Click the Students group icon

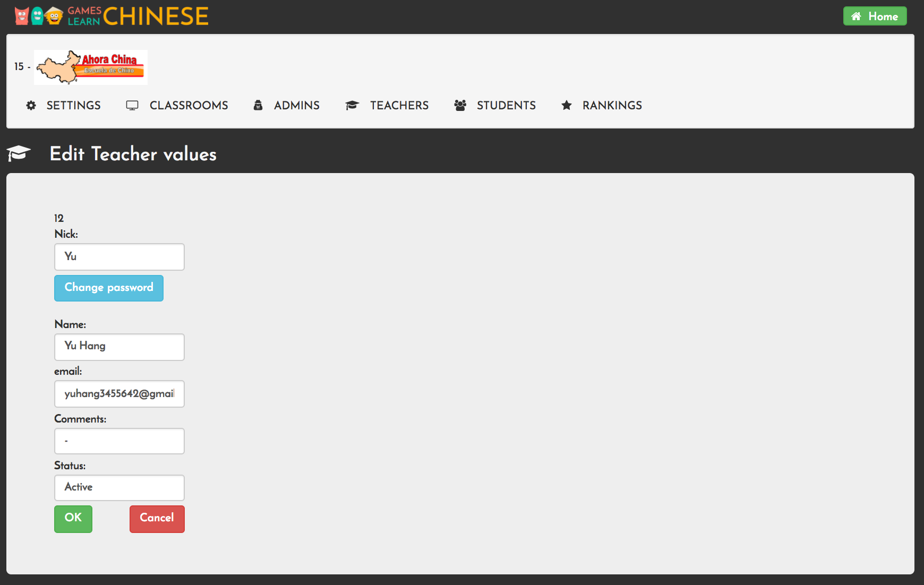(x=460, y=106)
